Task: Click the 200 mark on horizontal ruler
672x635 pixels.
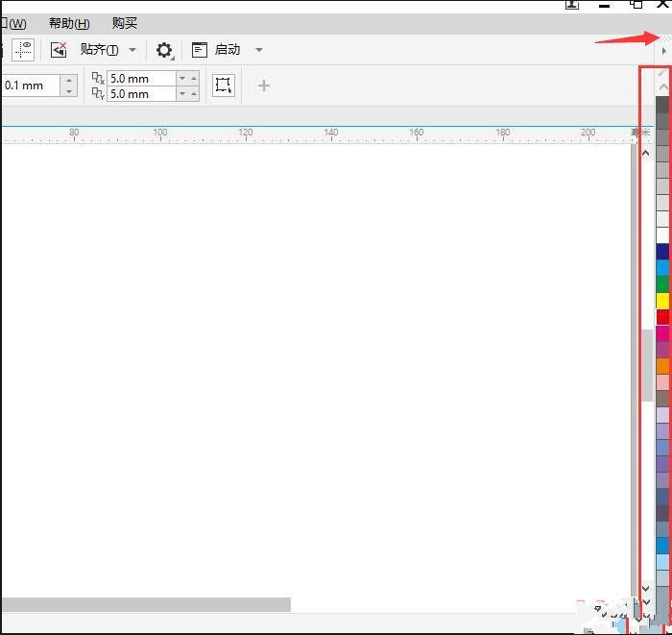Action: point(588,133)
